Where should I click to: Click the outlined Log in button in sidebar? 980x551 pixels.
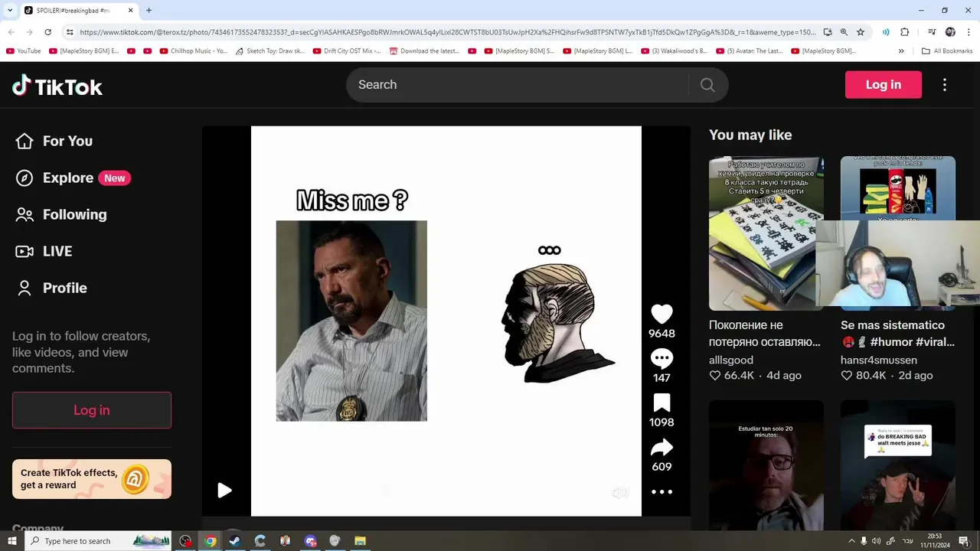tap(92, 410)
